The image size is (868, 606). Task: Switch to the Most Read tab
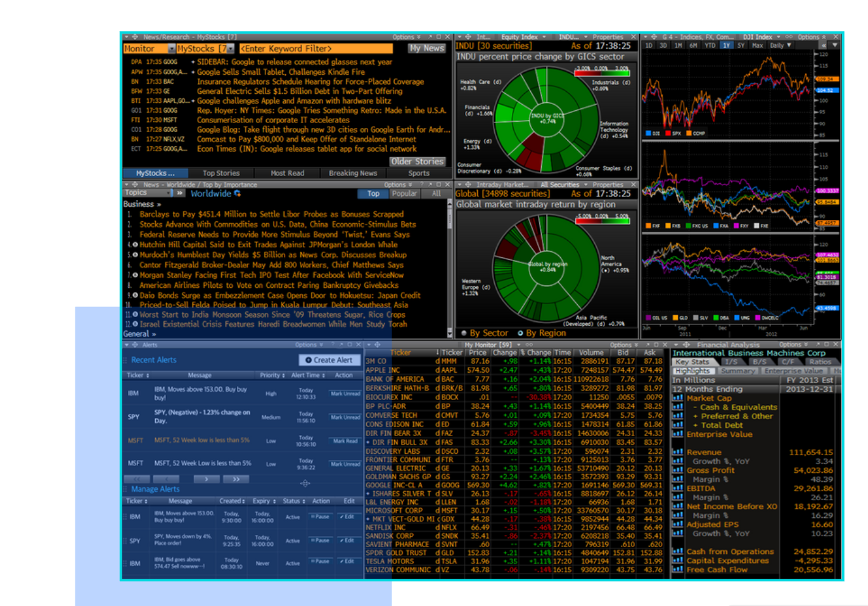point(287,173)
